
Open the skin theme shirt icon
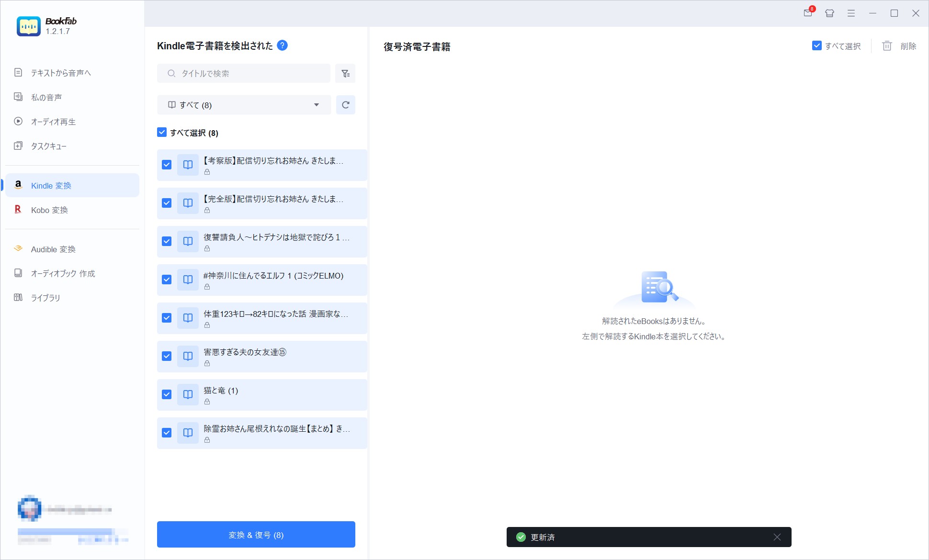(829, 13)
